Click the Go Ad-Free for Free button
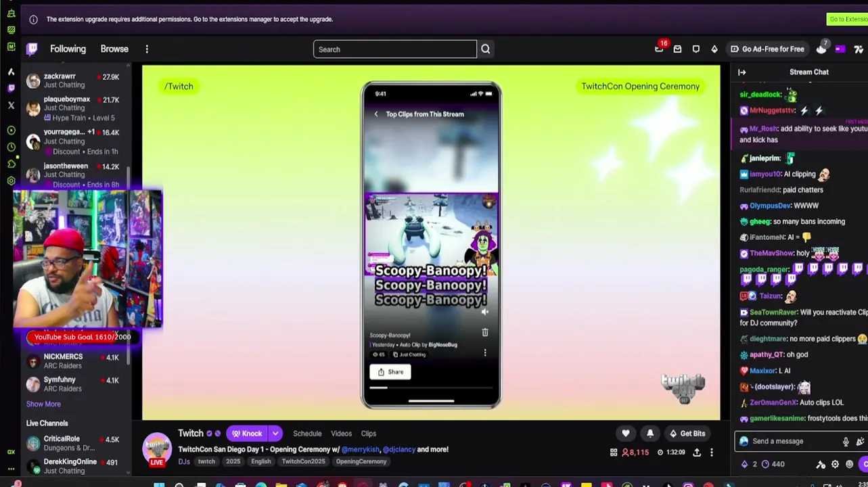The width and height of the screenshot is (868, 487). [767, 49]
